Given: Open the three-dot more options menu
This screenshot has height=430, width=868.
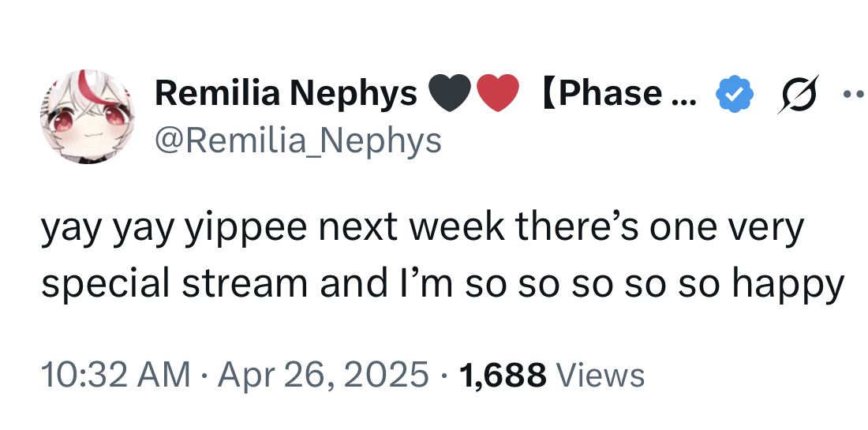Looking at the screenshot, I should 855,95.
